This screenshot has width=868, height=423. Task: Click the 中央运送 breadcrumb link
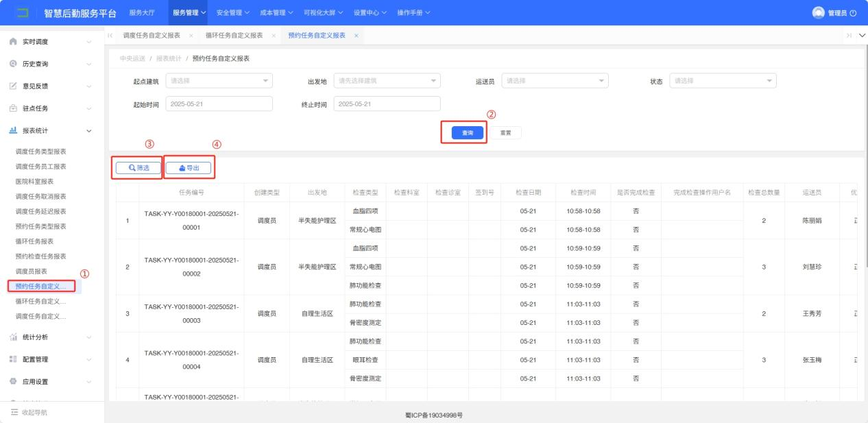click(132, 58)
